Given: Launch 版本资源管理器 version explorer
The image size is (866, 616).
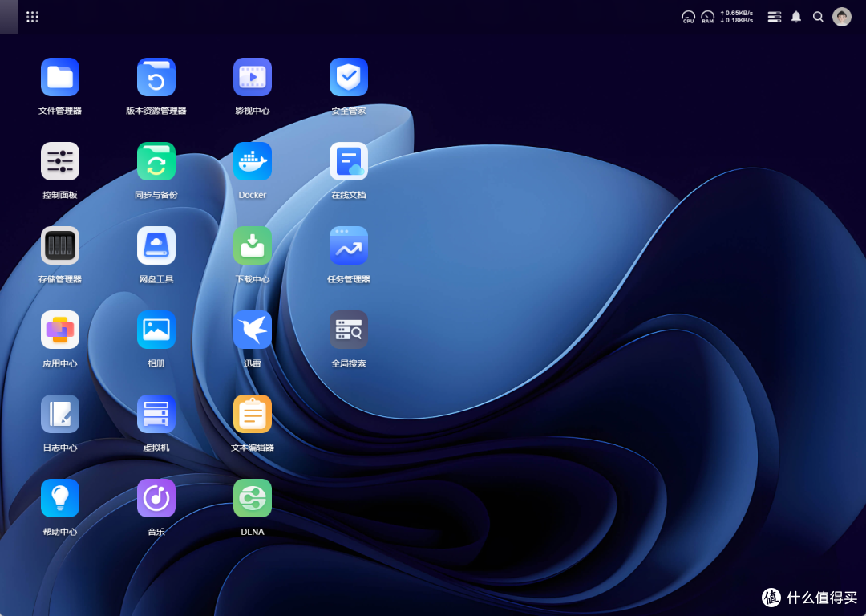Looking at the screenshot, I should coord(156,77).
